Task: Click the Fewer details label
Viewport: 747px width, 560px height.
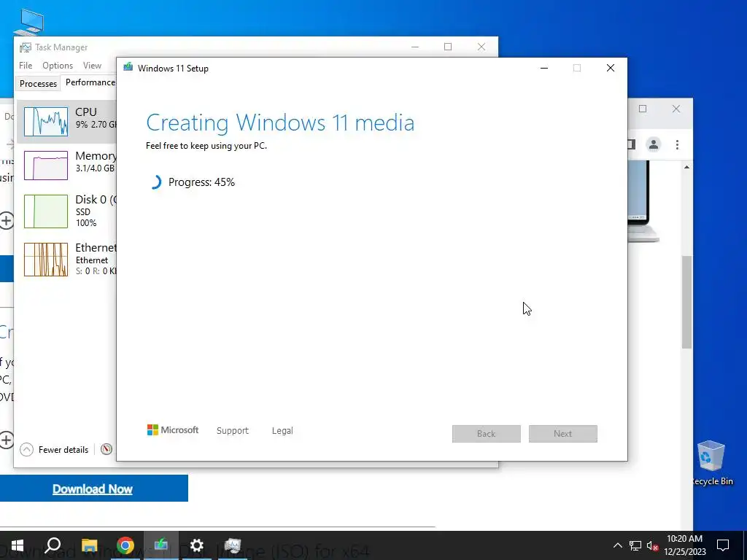Action: 63,449
